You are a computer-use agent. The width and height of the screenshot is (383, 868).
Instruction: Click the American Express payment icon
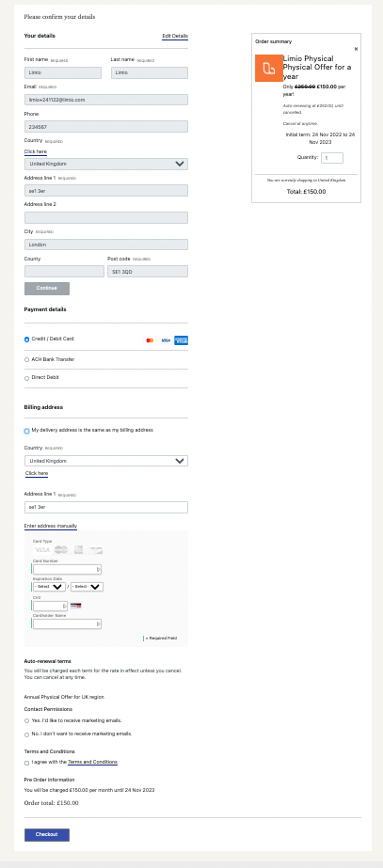(181, 340)
